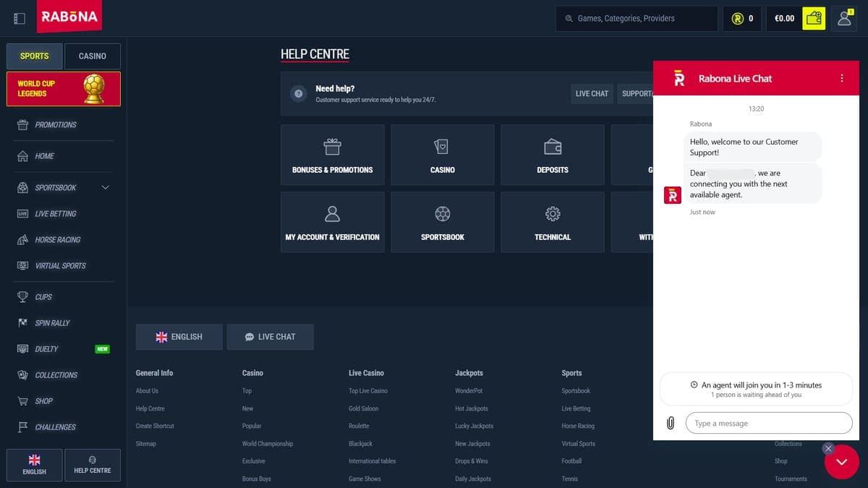Image resolution: width=868 pixels, height=488 pixels.
Task: Toggle the sidebar collapse icon
Action: coord(20,18)
